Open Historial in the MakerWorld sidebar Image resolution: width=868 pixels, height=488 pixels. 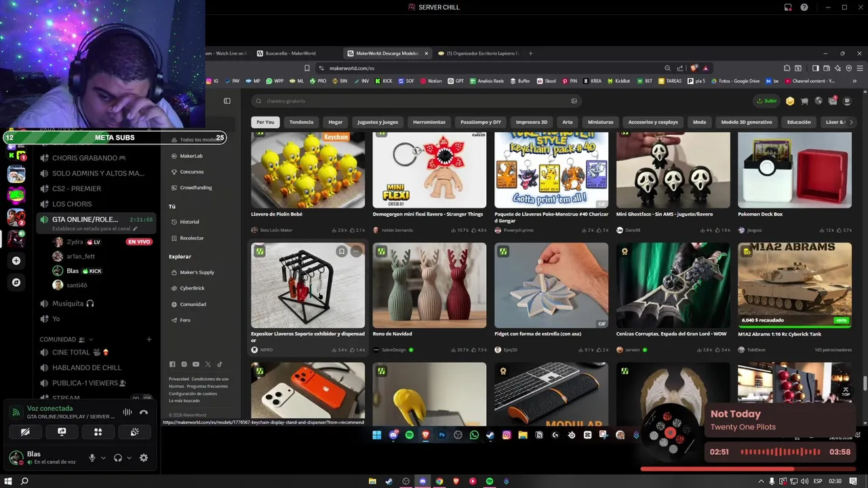pyautogui.click(x=189, y=222)
